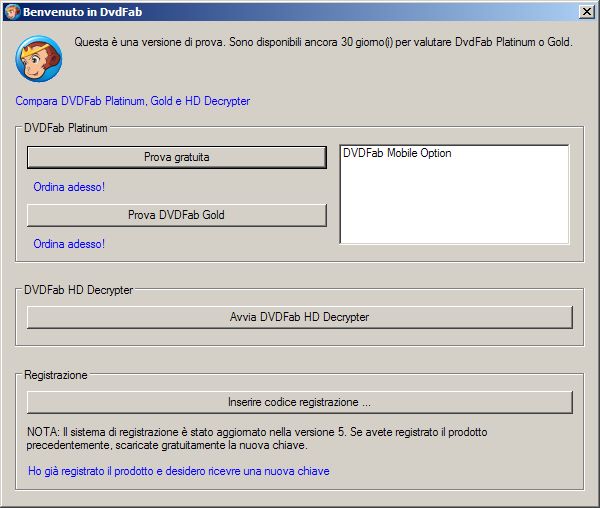The width and height of the screenshot is (600, 508).
Task: Start the Prova DVDFab Gold trial
Action: (176, 215)
